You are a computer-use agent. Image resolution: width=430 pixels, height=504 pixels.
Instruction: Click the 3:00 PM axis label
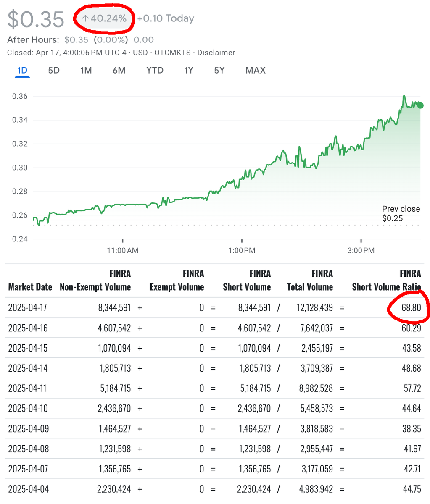(x=361, y=251)
